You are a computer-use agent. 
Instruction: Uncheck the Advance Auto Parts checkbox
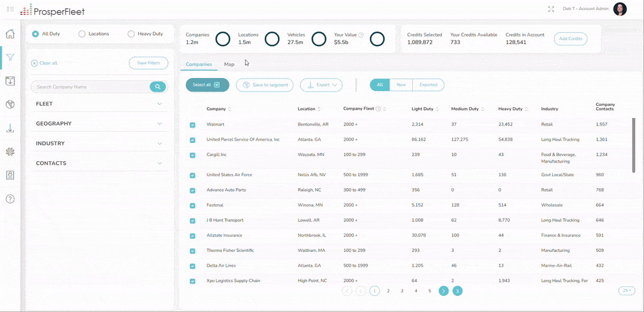pos(193,190)
